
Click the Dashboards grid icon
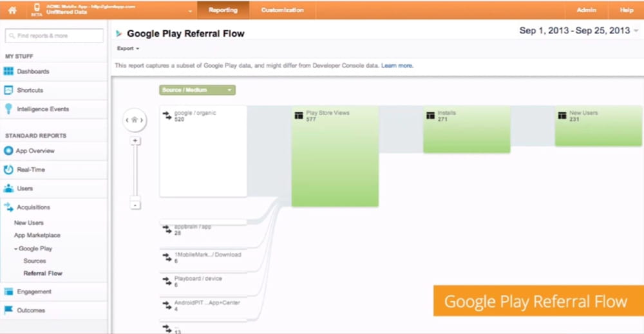pos(8,71)
